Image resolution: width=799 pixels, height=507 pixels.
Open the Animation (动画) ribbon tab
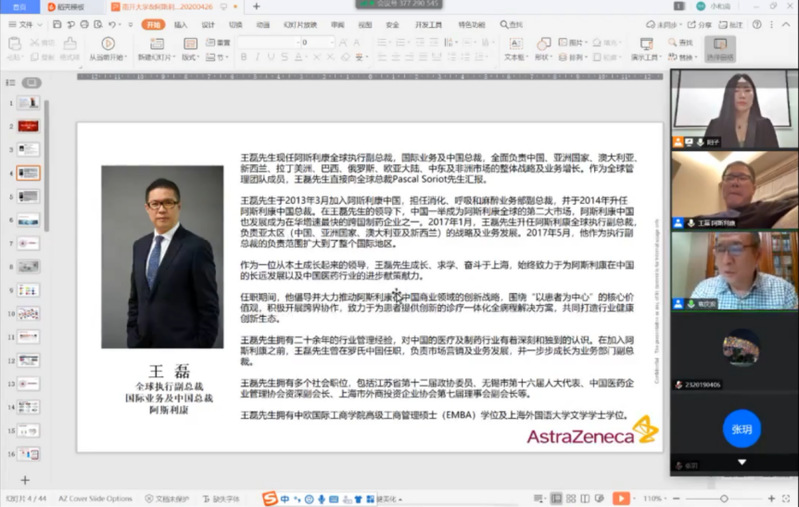tap(263, 24)
